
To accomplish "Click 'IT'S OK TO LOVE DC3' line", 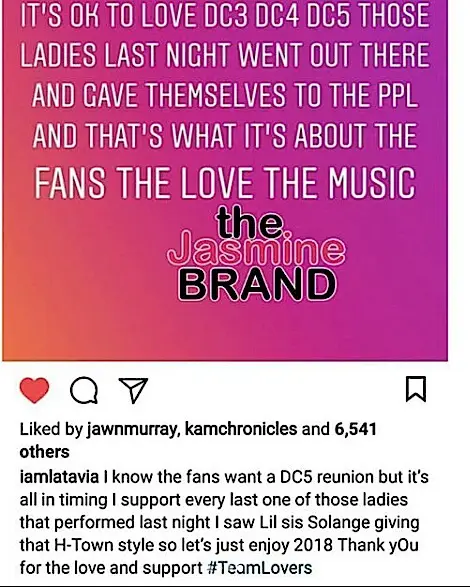I will point(225,15).
